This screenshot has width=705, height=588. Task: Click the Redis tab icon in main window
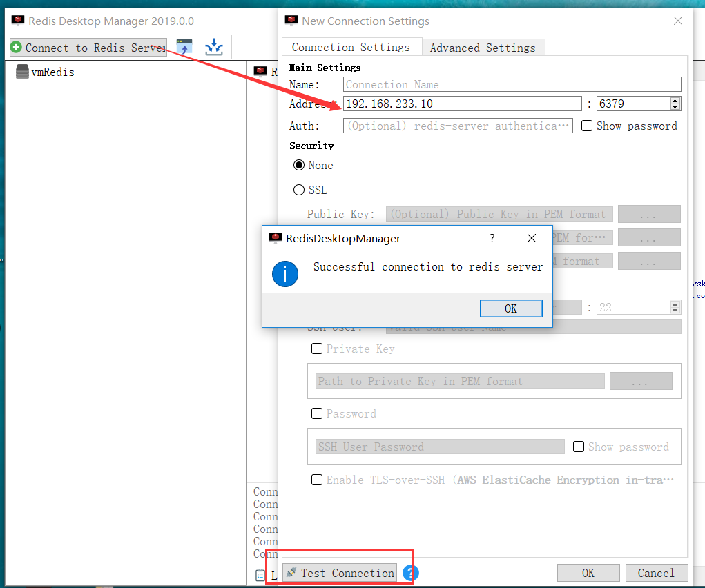[260, 71]
